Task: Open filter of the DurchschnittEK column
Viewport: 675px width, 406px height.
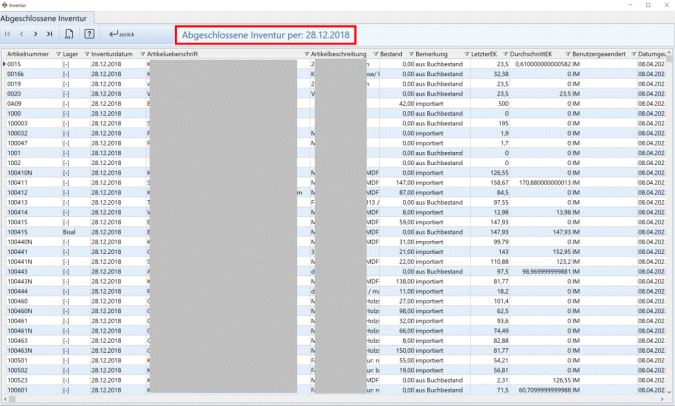Action: [568, 54]
